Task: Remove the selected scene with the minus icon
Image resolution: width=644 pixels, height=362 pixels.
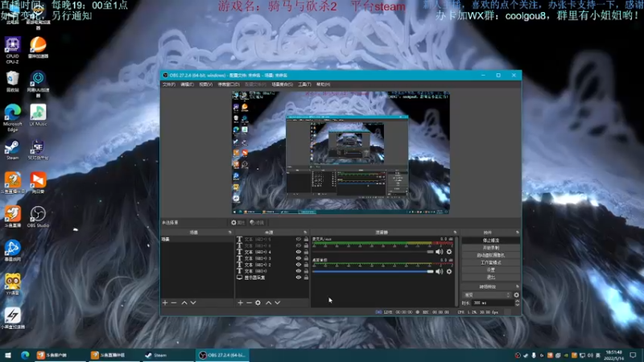Action: point(174,302)
